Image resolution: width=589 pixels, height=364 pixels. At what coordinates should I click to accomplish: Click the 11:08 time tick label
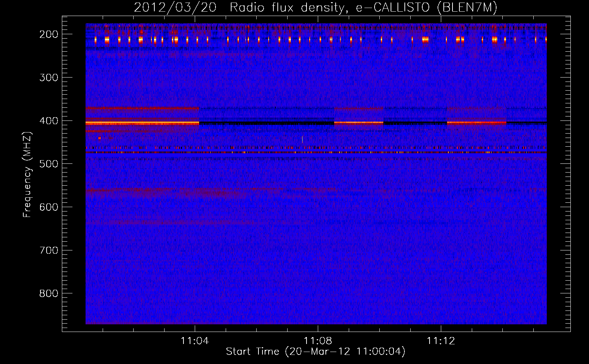318,341
